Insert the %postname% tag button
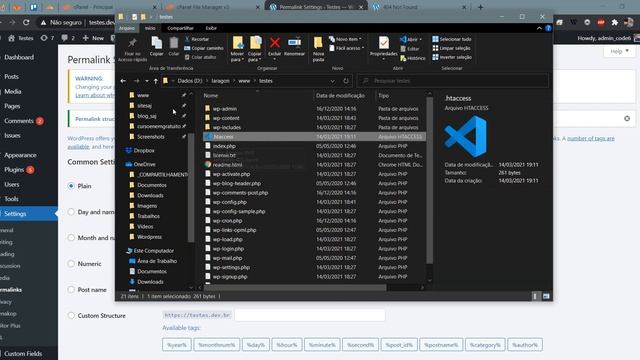The height and width of the screenshot is (360, 640). coord(441,345)
